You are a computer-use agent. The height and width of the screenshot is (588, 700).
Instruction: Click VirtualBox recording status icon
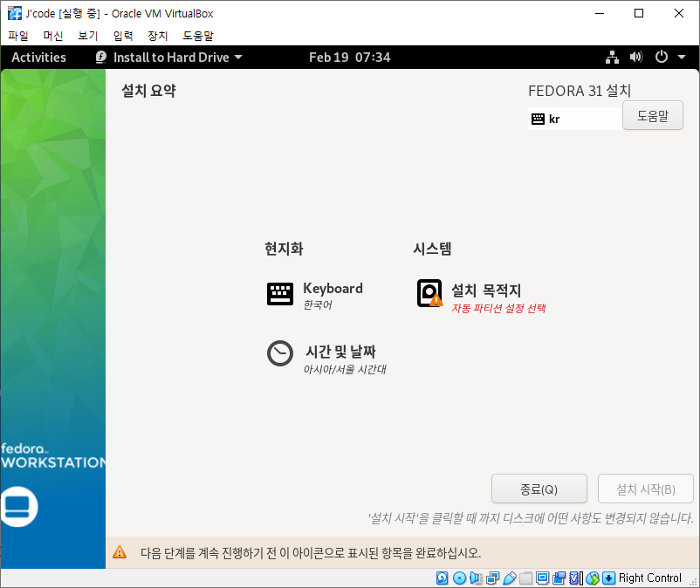[559, 578]
